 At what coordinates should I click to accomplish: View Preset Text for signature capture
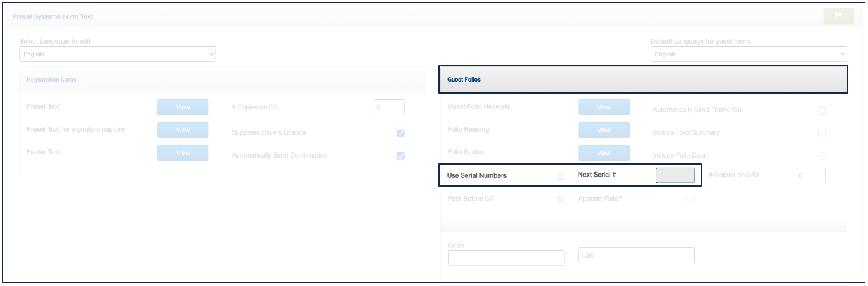point(183,130)
